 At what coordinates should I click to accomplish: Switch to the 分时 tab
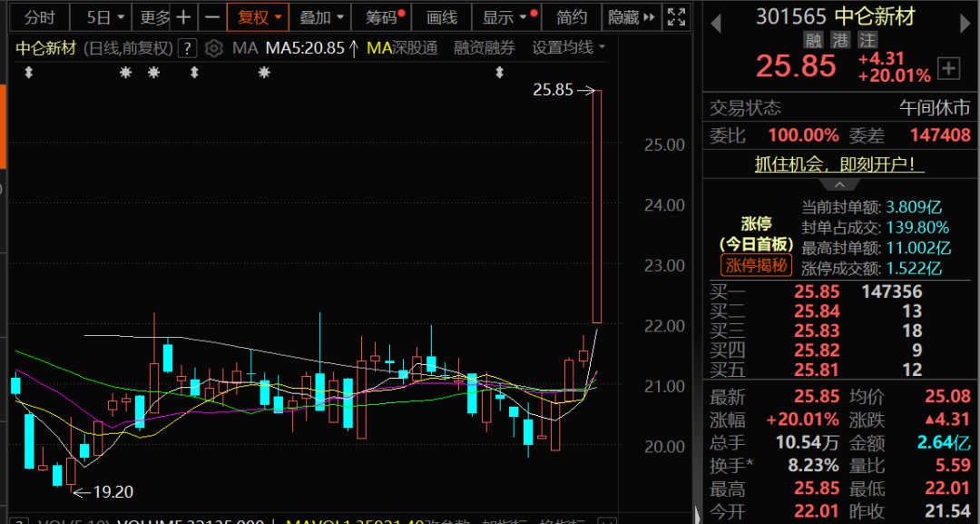pos(39,17)
